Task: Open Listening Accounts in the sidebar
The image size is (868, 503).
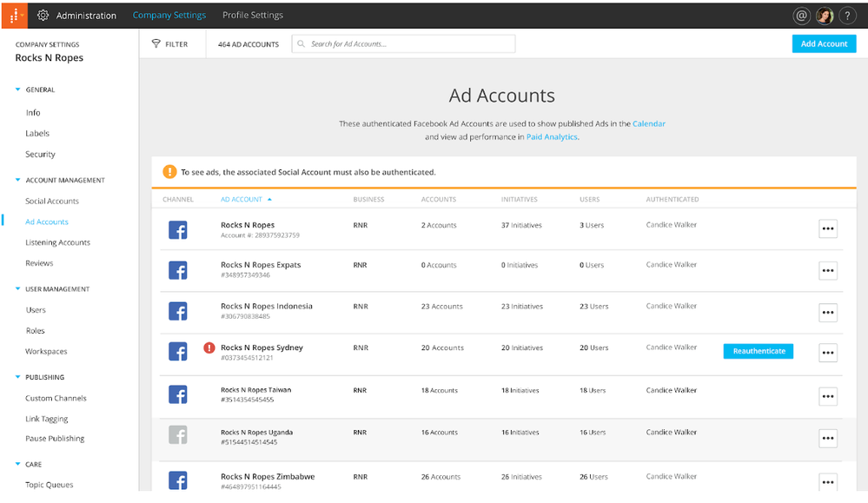Action: click(57, 243)
